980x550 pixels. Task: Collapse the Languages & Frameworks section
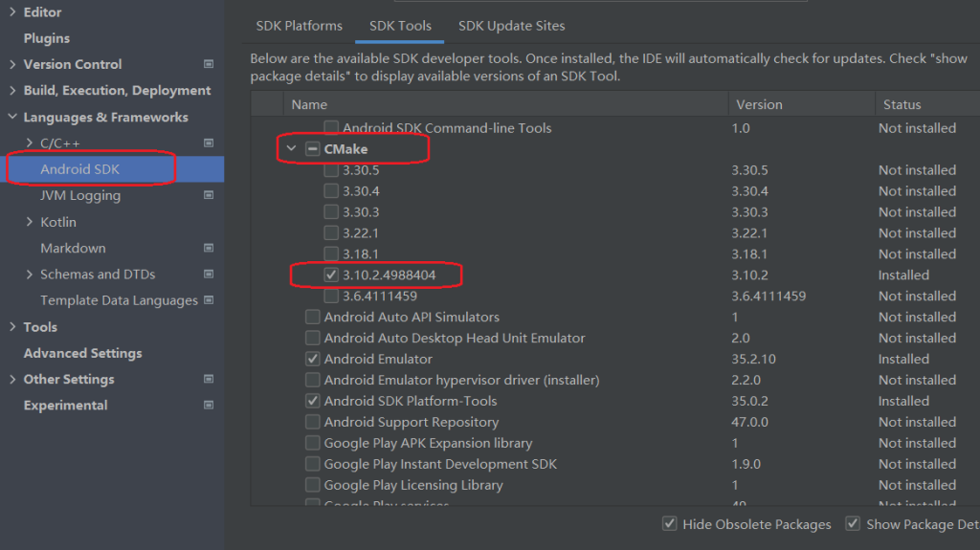pyautogui.click(x=12, y=118)
